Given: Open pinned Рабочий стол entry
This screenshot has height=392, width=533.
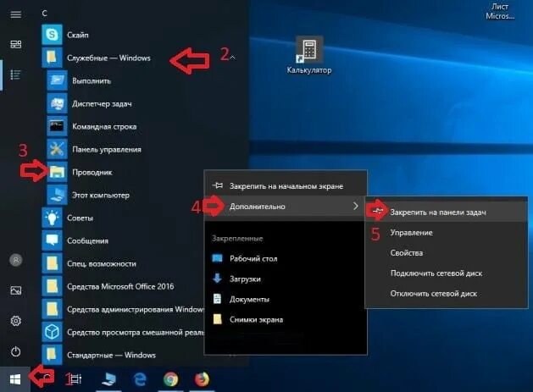Looking at the screenshot, I should (286, 258).
